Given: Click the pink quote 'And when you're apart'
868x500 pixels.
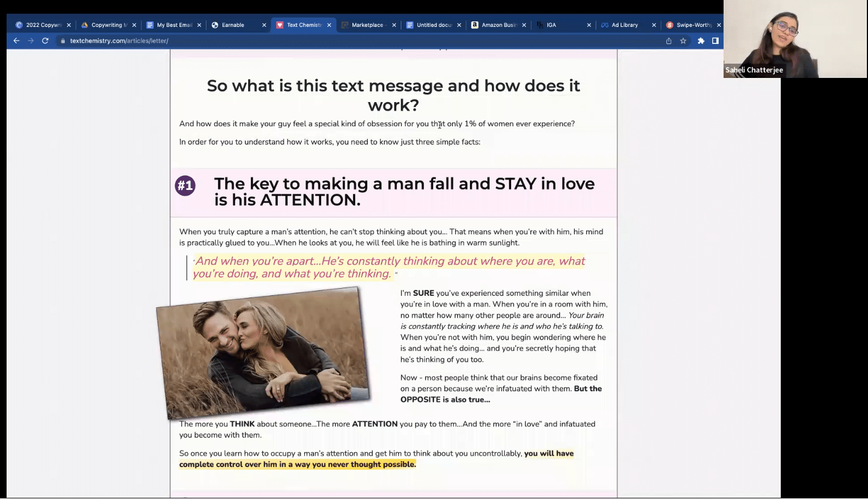Looking at the screenshot, I should click(389, 267).
